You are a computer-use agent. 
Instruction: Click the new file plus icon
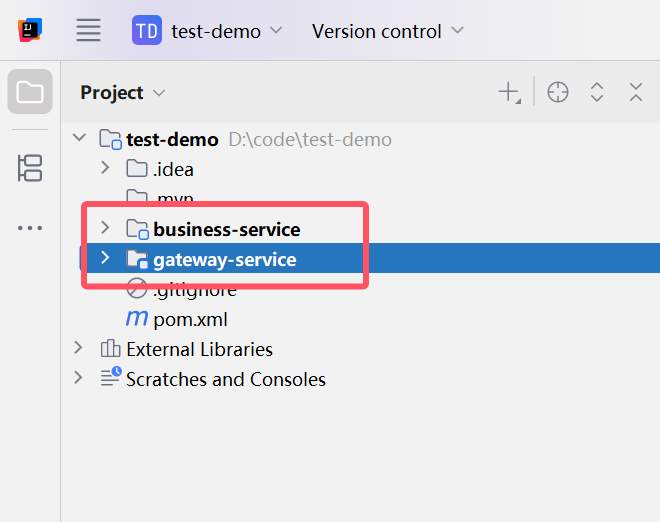pos(509,93)
